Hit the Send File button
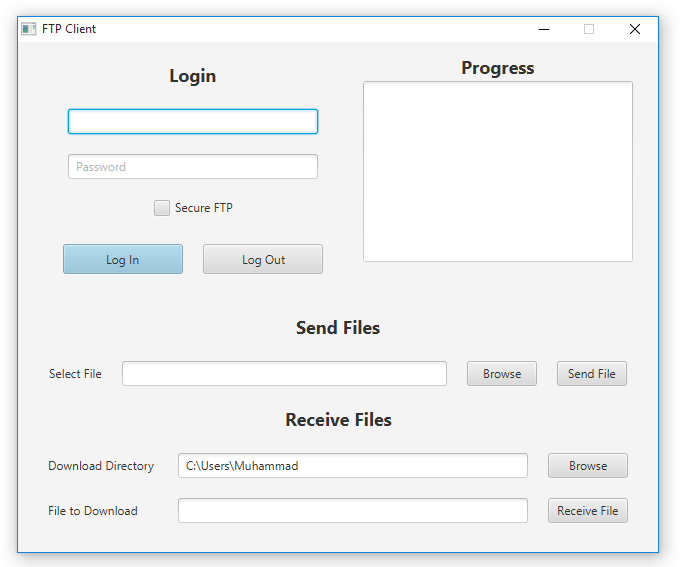Screen dimensions: 681x567 (592, 374)
